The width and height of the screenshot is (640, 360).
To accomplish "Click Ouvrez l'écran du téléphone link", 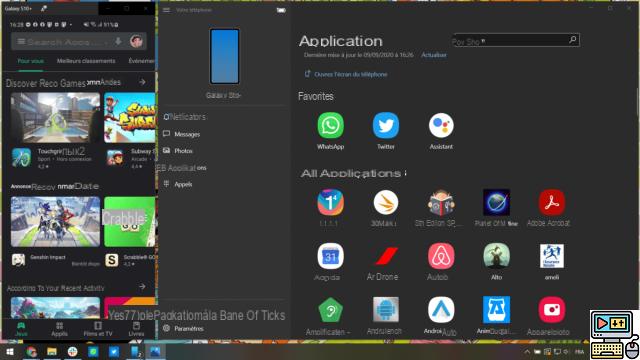I will pyautogui.click(x=346, y=74).
